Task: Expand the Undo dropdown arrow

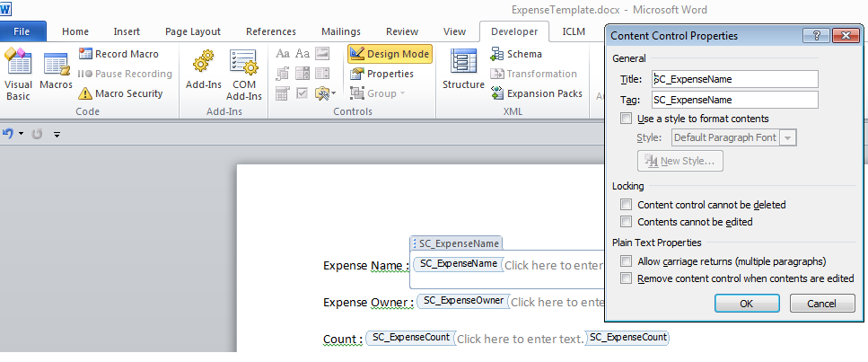Action: [x=21, y=134]
